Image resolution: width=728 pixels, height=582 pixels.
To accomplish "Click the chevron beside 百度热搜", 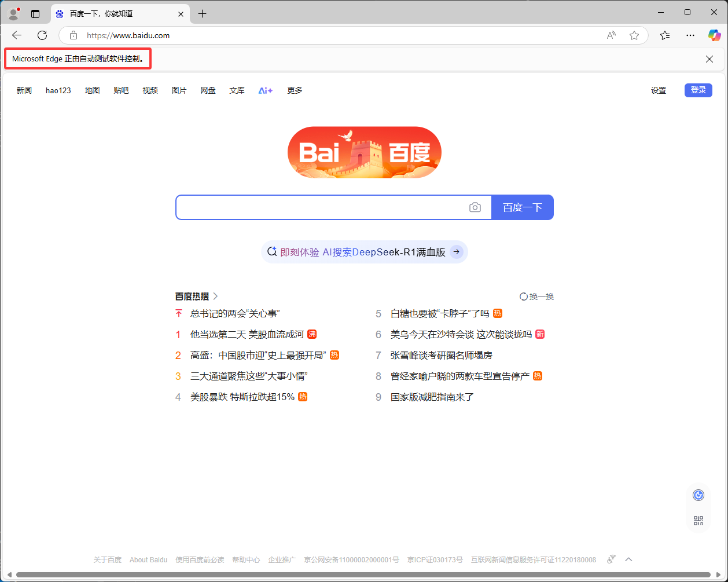I will click(215, 297).
